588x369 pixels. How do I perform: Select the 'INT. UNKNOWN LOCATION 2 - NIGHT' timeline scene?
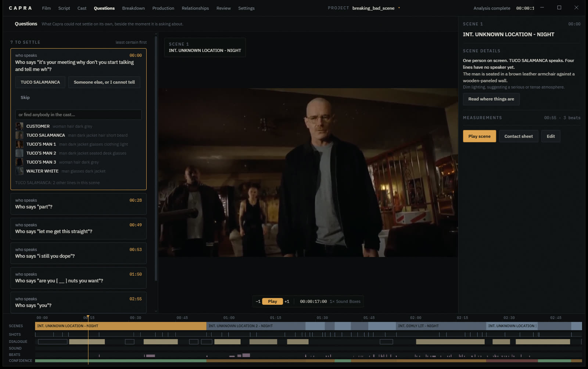(x=256, y=326)
